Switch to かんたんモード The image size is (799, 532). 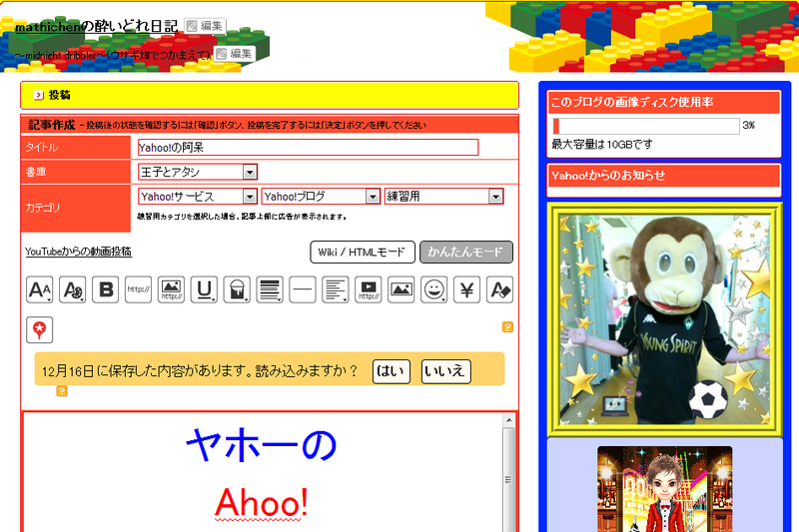pyautogui.click(x=465, y=252)
